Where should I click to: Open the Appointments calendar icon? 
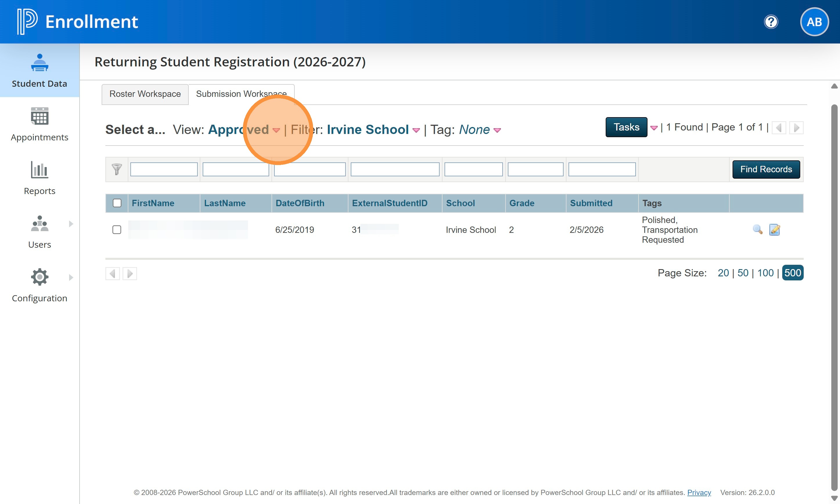[39, 116]
